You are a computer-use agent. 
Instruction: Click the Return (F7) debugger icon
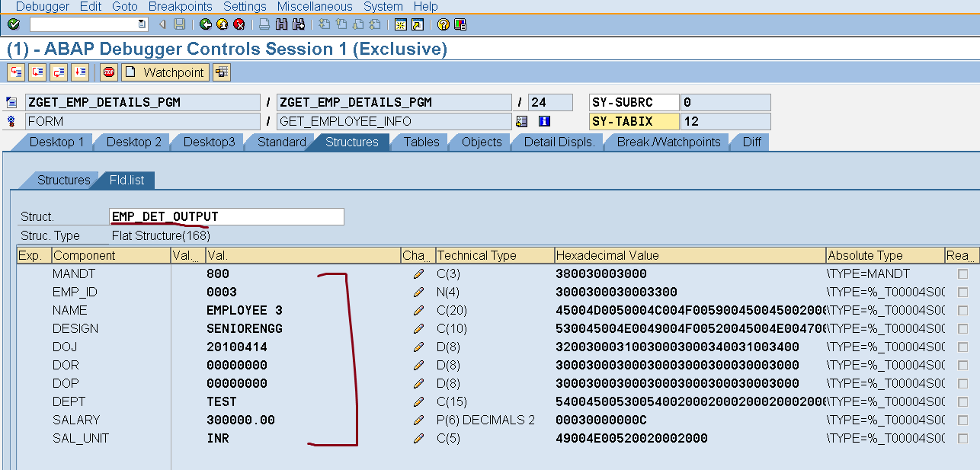coord(58,72)
